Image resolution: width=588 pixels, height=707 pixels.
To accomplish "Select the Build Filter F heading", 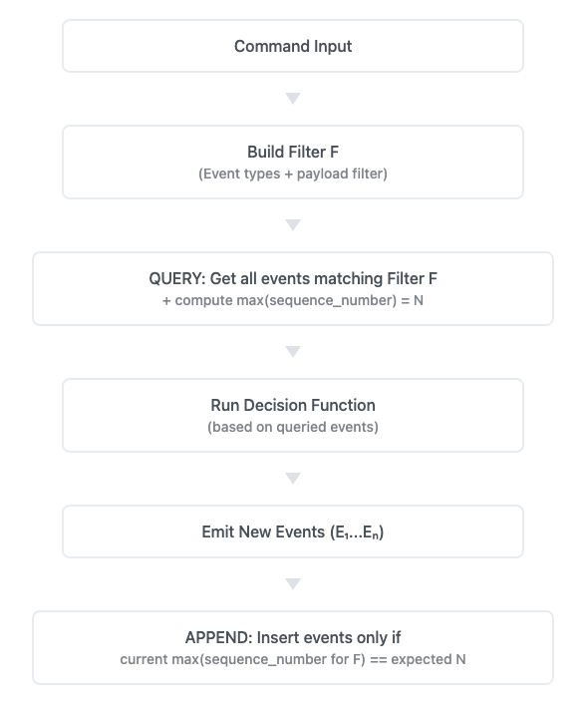I will pos(293,152).
